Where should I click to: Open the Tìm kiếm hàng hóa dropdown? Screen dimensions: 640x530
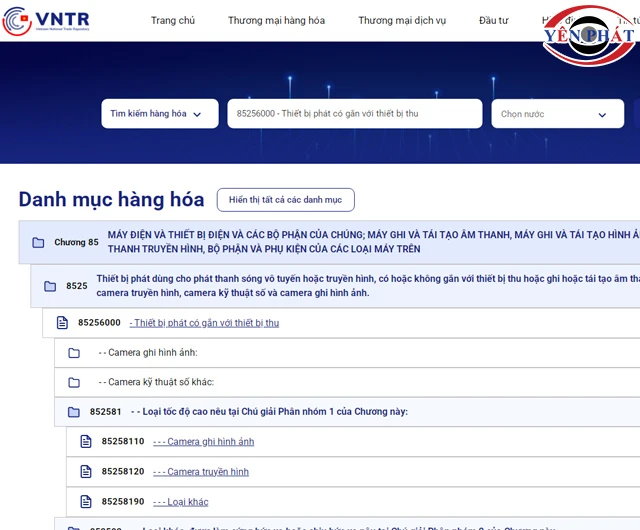tap(159, 114)
